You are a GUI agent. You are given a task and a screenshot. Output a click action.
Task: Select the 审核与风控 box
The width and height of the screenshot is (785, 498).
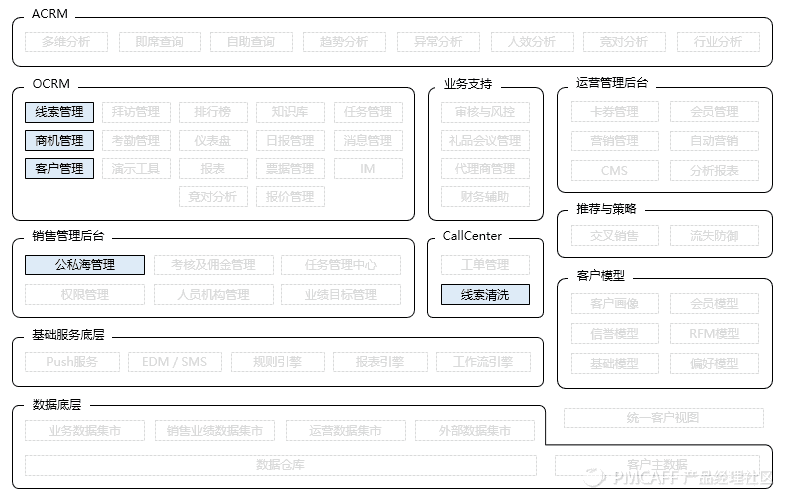[x=485, y=112]
